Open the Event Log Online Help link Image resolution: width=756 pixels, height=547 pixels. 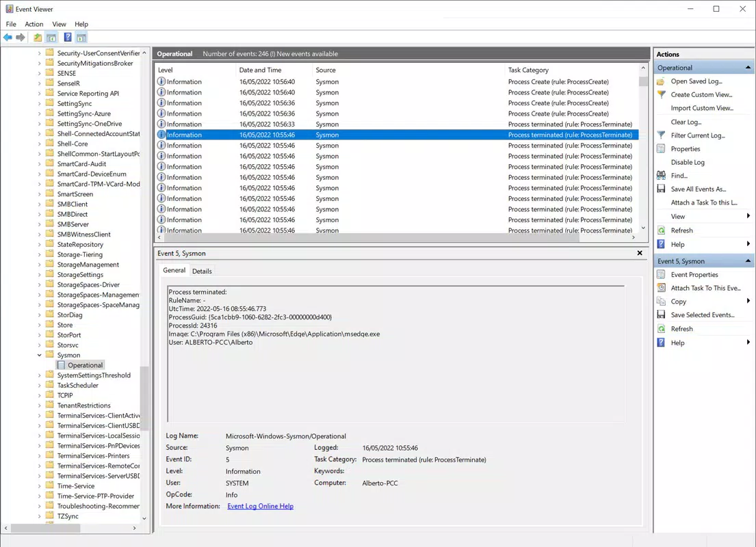click(261, 506)
